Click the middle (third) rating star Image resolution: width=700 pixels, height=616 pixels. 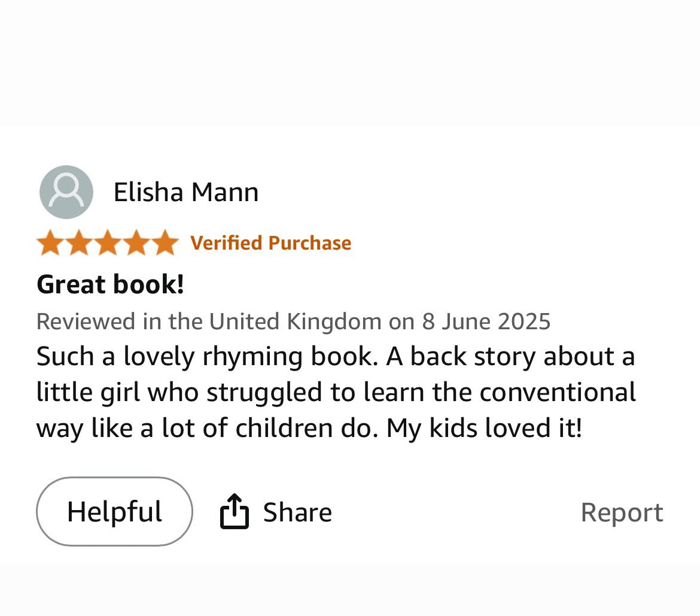(x=108, y=243)
